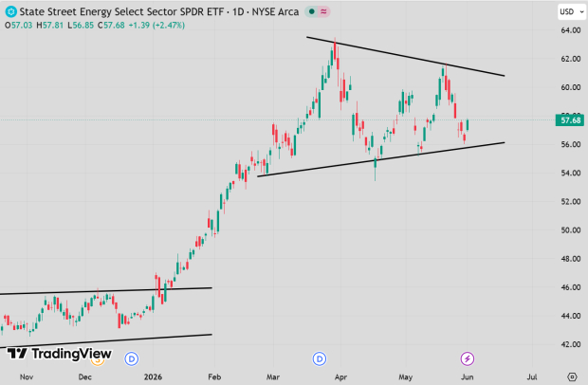Screen dimensions: 588x385
Task: Click the 2026 year label on time axis
Action: coord(153,376)
